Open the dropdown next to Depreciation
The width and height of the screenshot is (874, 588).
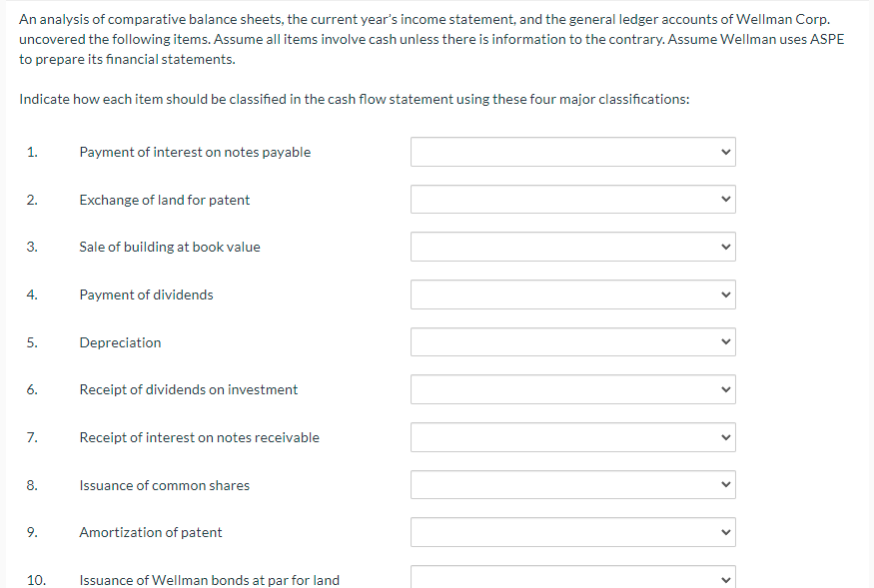click(x=572, y=341)
